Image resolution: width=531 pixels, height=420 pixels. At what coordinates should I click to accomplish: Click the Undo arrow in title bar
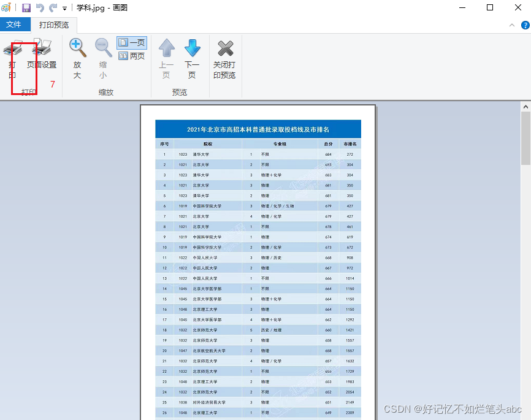(40, 7)
